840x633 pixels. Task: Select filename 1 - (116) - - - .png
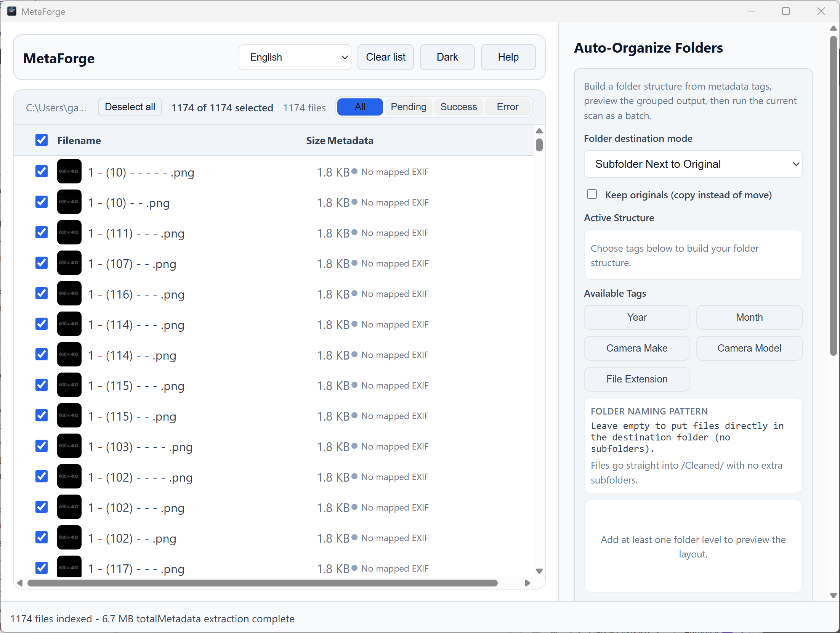(x=136, y=294)
